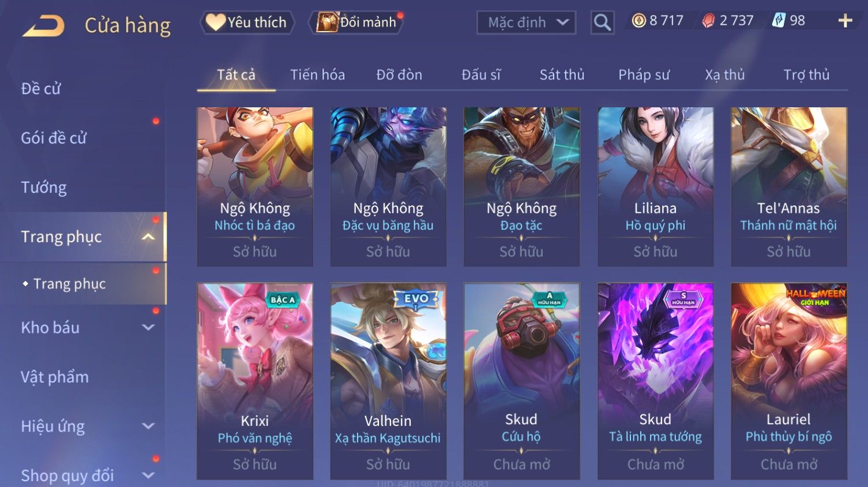Image resolution: width=868 pixels, height=487 pixels.
Task: Switch to the Tiến hóa tab
Action: 317,75
